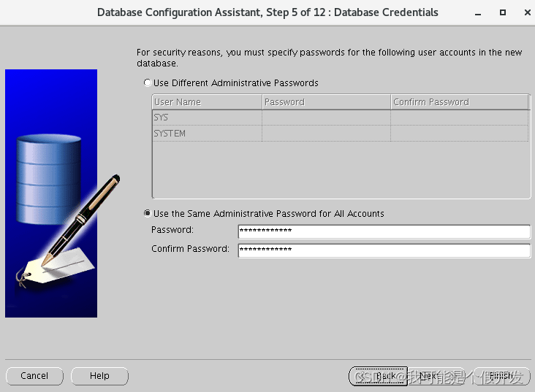This screenshot has width=535, height=392.
Task: Click the User Name column header
Action: 207,102
